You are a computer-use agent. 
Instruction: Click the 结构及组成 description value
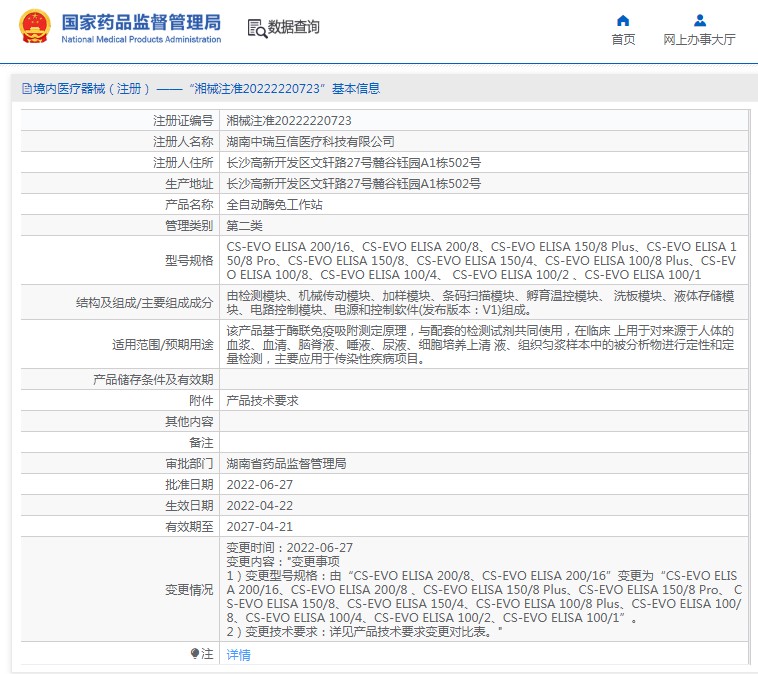[x=481, y=303]
